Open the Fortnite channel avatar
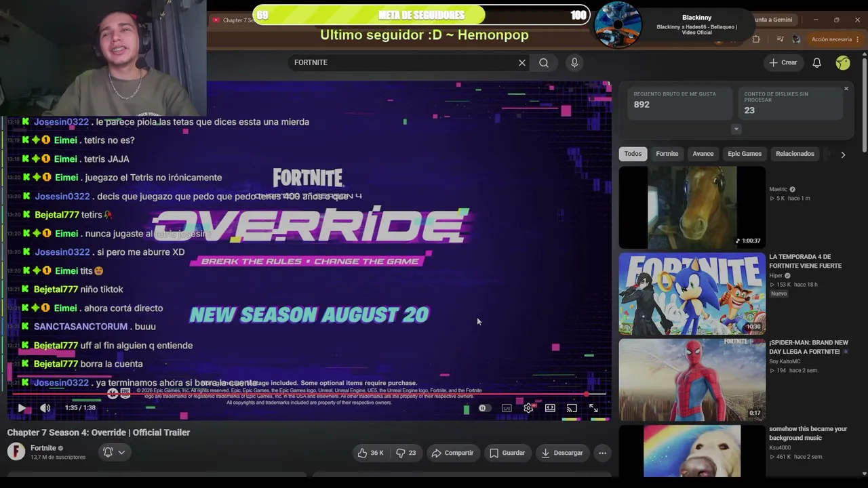Screen dimensions: 868x488 pos(16,451)
